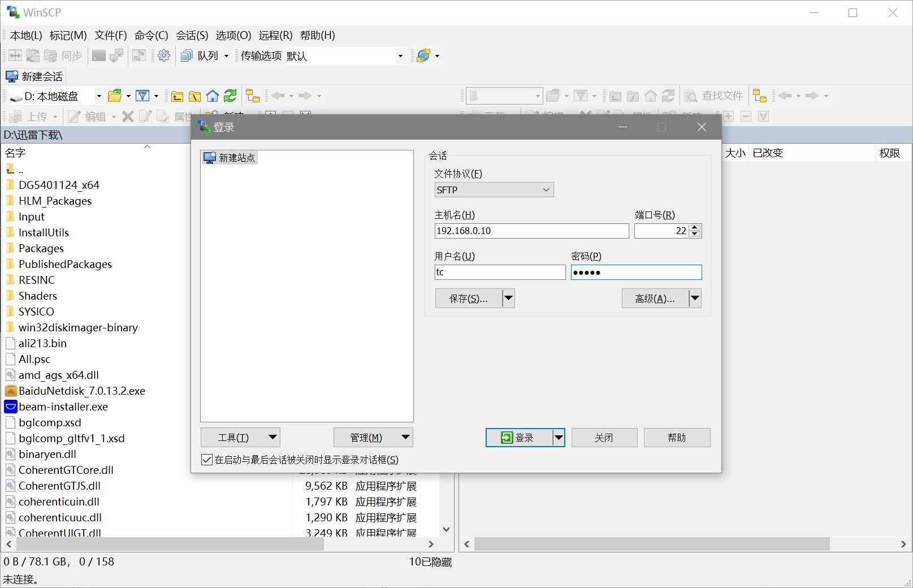Click the password field

point(637,272)
